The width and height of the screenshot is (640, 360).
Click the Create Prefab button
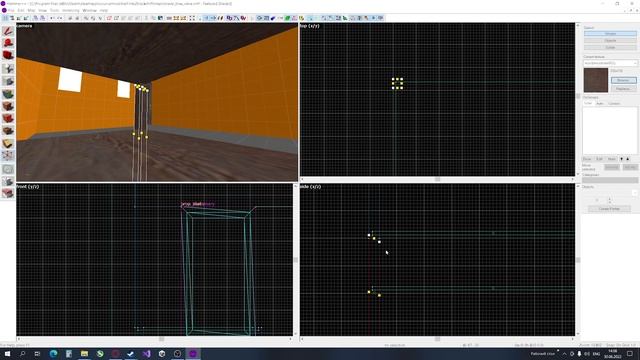click(609, 209)
